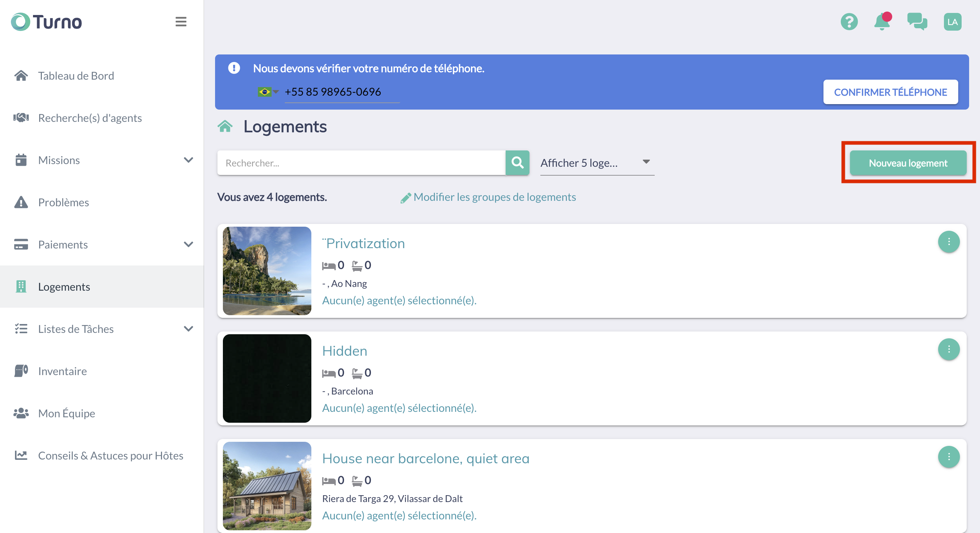The image size is (980, 533).
Task: Click the search magnifier button
Action: click(517, 163)
